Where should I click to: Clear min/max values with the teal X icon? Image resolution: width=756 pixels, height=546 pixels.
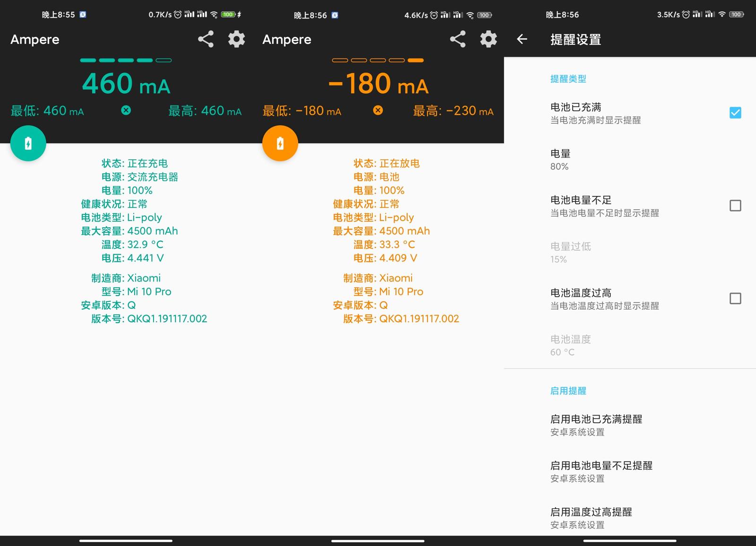coord(125,111)
